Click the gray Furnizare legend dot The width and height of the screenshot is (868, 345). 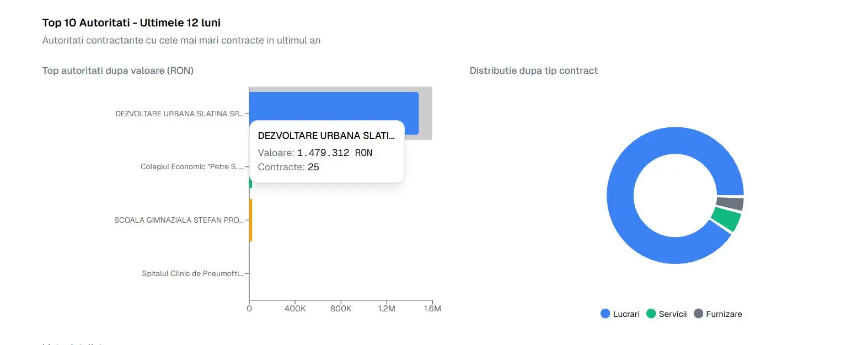click(698, 314)
